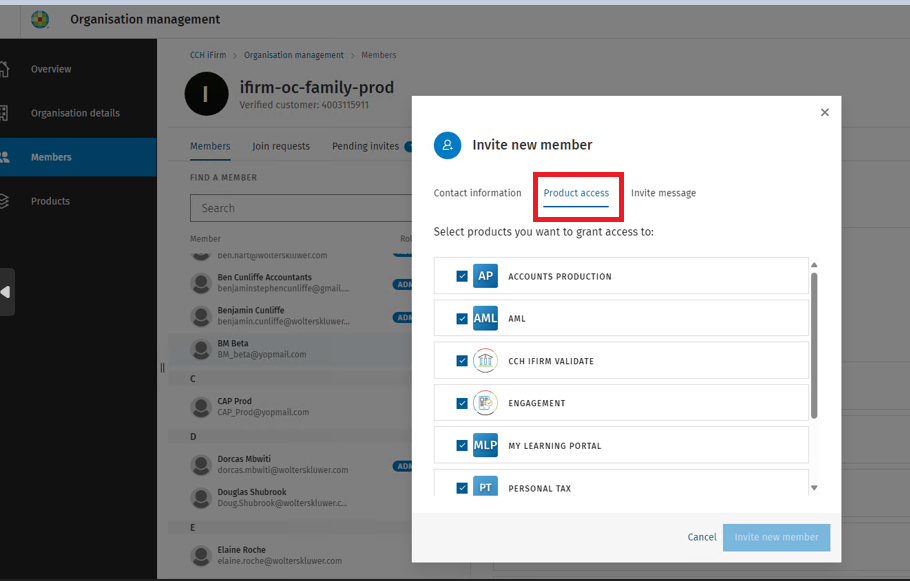The height and width of the screenshot is (581, 910).
Task: Click the My Learning Portal MLP icon
Action: pyautogui.click(x=485, y=445)
